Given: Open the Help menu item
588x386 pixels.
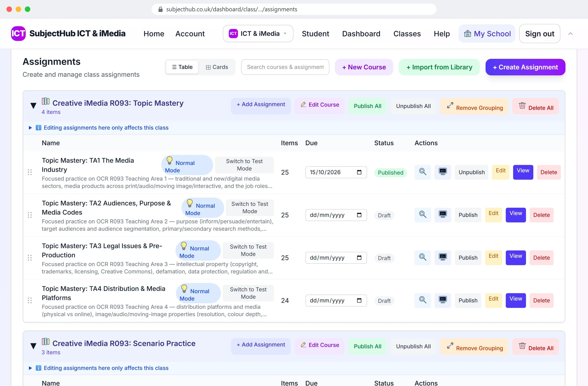Looking at the screenshot, I should pyautogui.click(x=442, y=34).
